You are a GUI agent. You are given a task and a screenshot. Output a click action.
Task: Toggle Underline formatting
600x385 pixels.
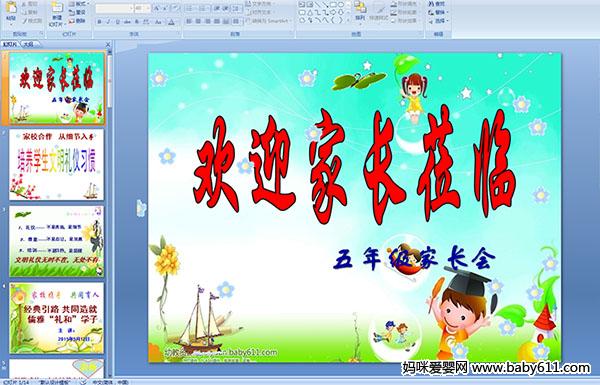pos(117,22)
